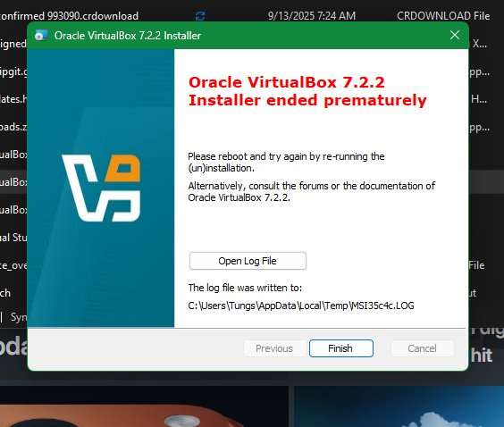Select 'The log file was written to:' label

tap(245, 288)
